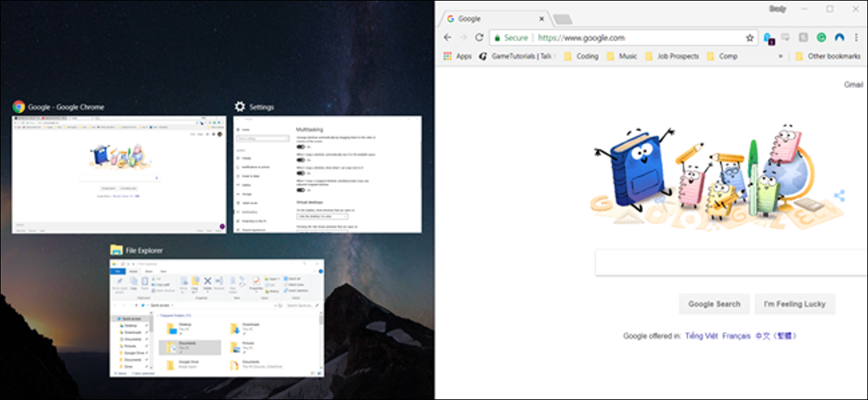The height and width of the screenshot is (400, 868).
Task: Click the grey chat-bubble extension icon
Action: pyautogui.click(x=786, y=38)
